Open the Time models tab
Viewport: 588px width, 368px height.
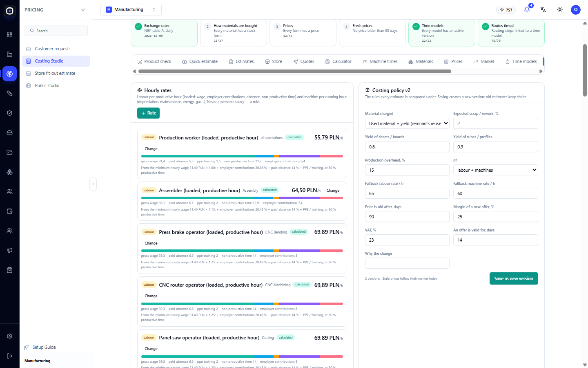point(521,61)
